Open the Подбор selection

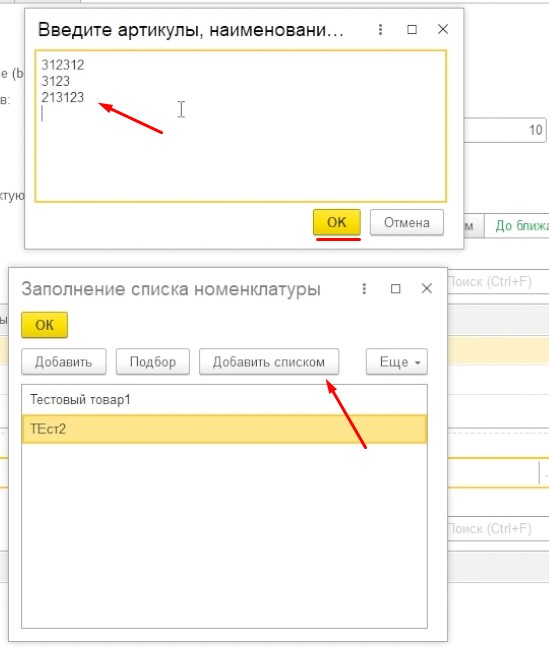pos(153,362)
